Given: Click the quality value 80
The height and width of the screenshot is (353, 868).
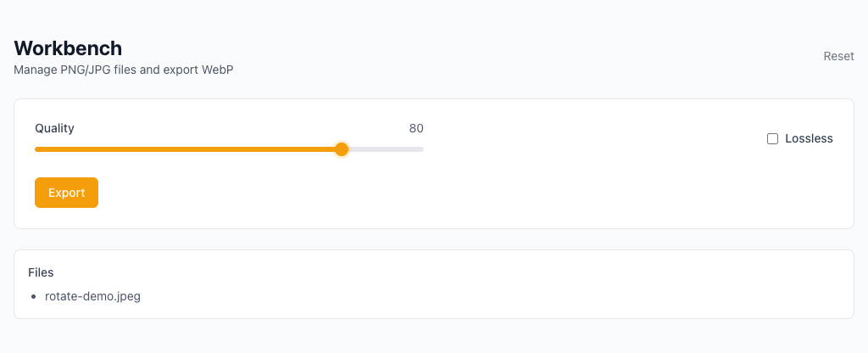Looking at the screenshot, I should click(x=416, y=128).
